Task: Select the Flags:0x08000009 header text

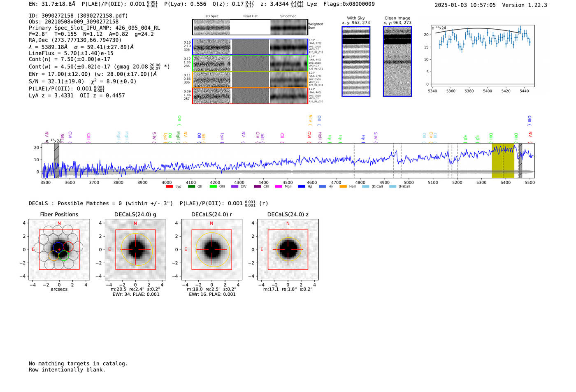Action: [349, 4]
